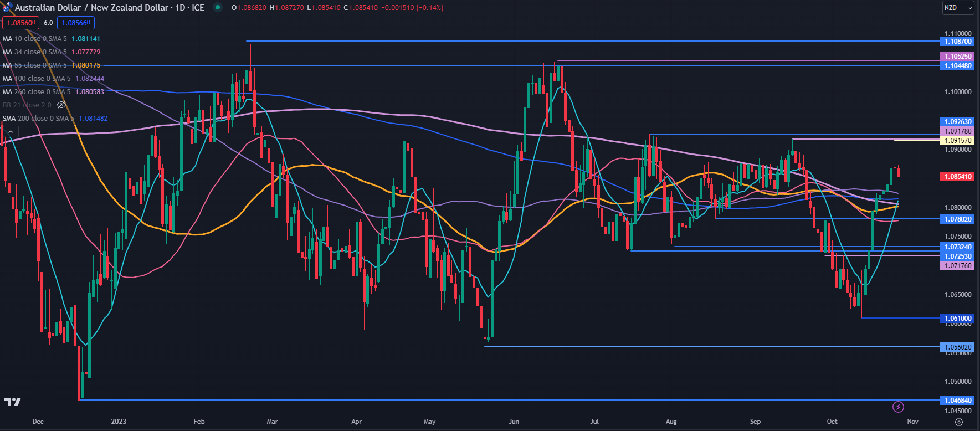Click the 1.061000 price label
980x431 pixels.
tap(957, 319)
